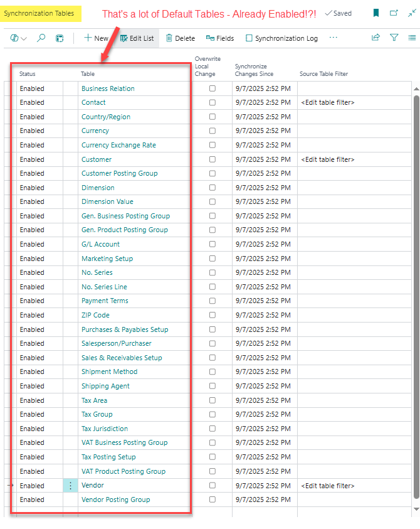Open the Vendor row's three-dot context menu
420x529 pixels.
71,486
